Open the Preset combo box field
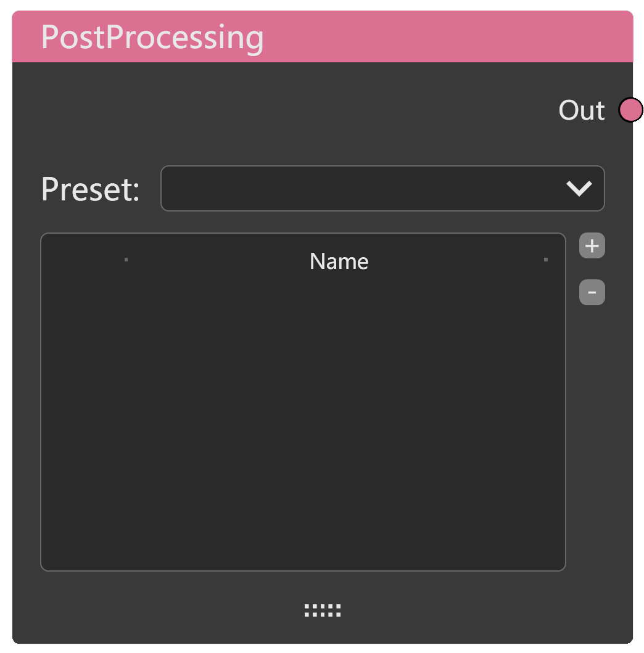The image size is (644, 653). [x=358, y=189]
